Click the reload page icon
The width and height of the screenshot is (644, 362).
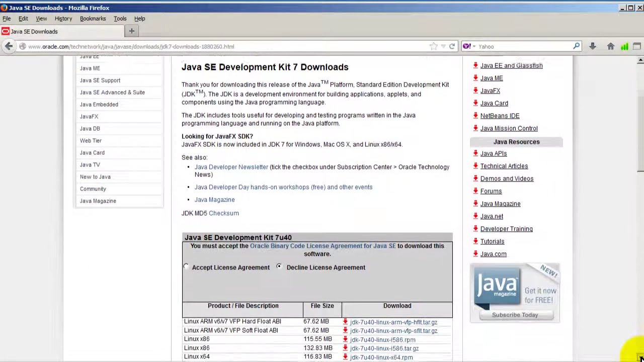click(452, 46)
